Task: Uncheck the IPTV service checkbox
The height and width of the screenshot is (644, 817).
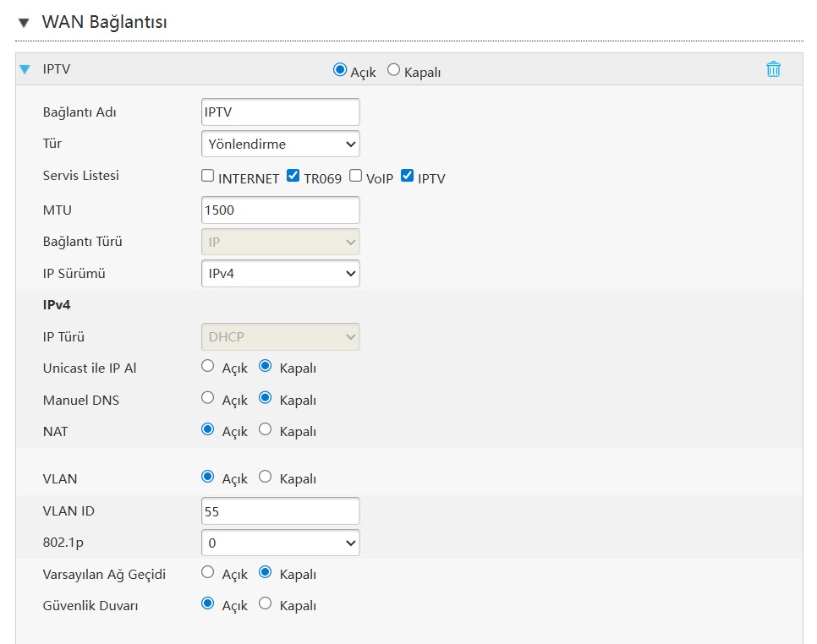Action: point(407,177)
